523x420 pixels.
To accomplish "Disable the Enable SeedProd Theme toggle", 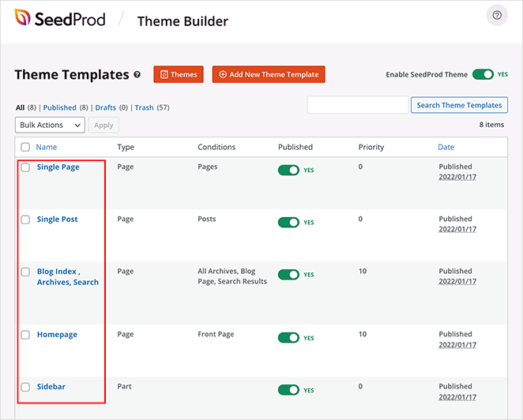I will (x=482, y=74).
